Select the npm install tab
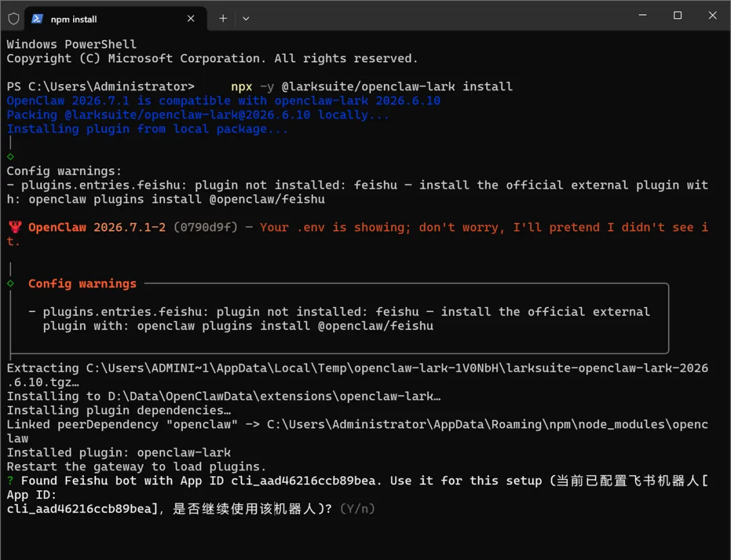 pyautogui.click(x=115, y=19)
